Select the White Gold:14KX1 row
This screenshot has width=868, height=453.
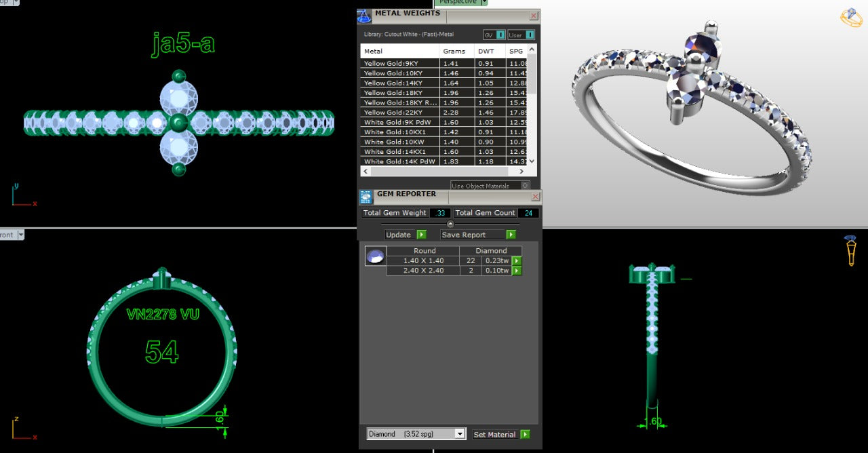444,152
